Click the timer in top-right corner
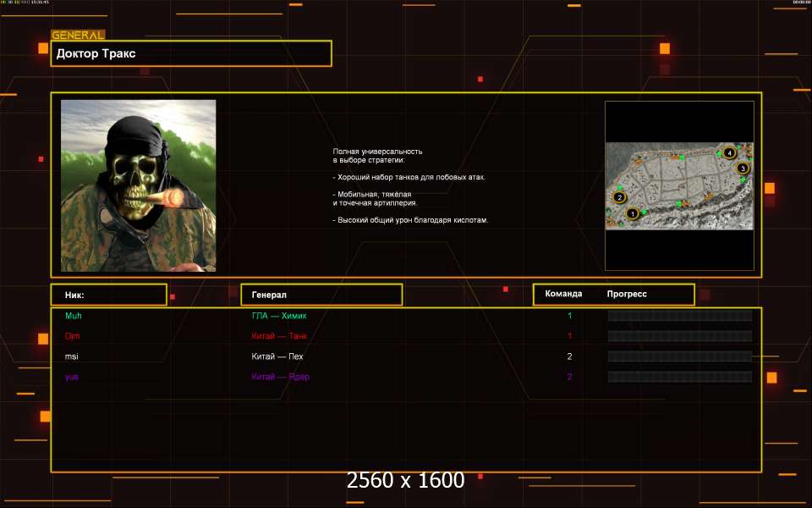812x508 pixels. pyautogui.click(x=801, y=3)
